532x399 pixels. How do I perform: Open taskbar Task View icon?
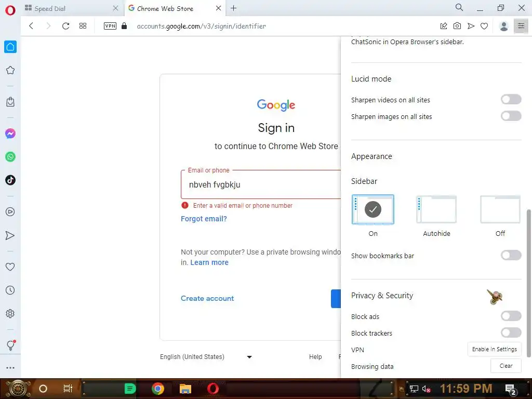[x=68, y=389]
